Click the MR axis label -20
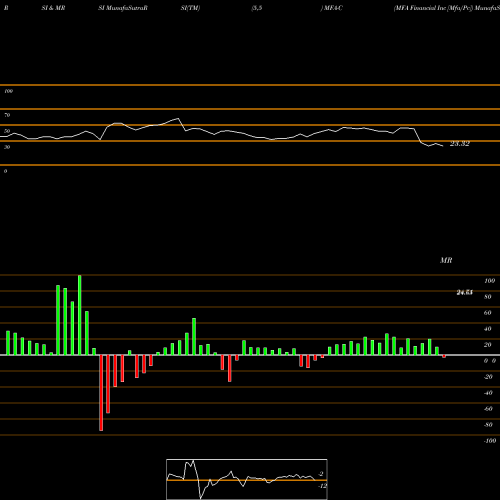Screen dimensions: 500x500 tap(488, 377)
